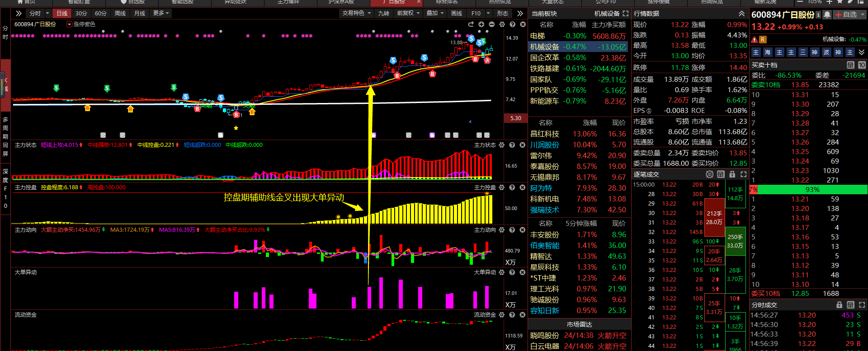Click the 三 indicator shortcut box

pyautogui.click(x=803, y=52)
